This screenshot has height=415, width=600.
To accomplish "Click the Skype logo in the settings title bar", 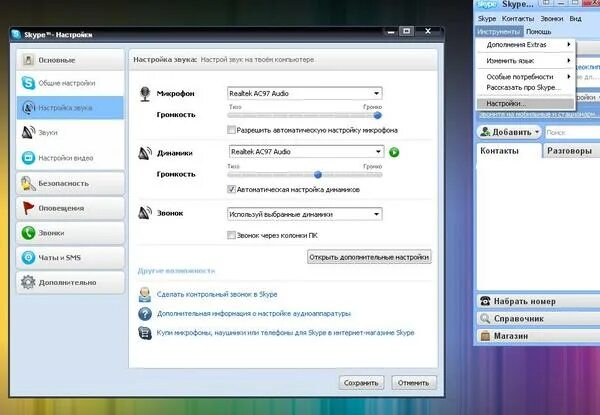I will coord(16,34).
